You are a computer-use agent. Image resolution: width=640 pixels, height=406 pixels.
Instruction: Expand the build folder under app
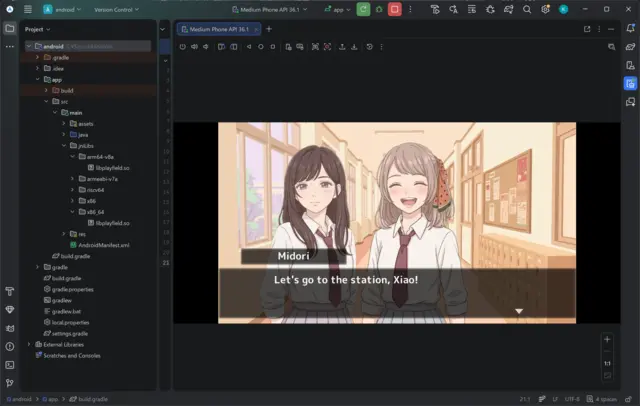pyautogui.click(x=46, y=90)
